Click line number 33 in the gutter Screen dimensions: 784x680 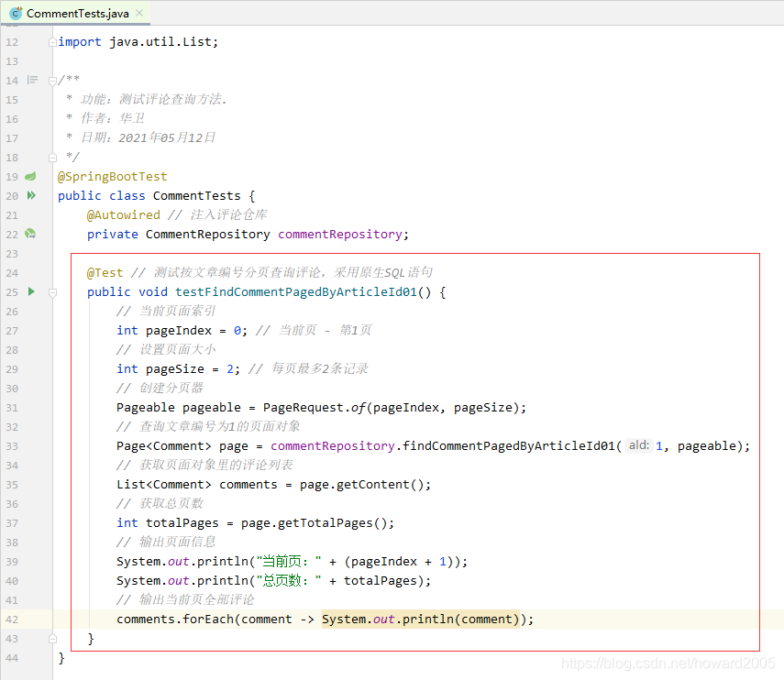coord(12,446)
